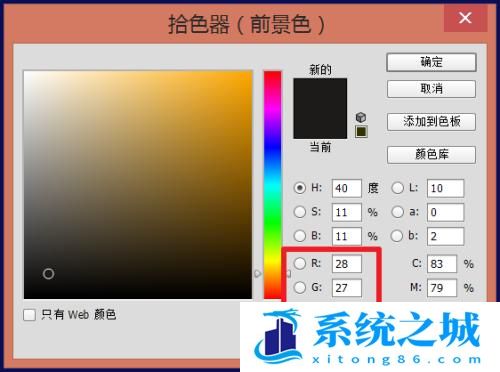This screenshot has width=500, height=372.
Task: Select the L lightness radio button
Action: [397, 188]
